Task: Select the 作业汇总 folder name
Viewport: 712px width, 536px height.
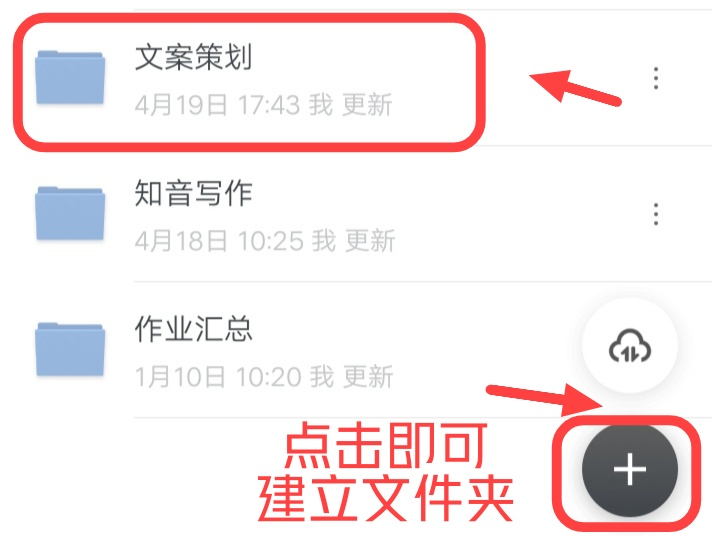Action: (193, 328)
